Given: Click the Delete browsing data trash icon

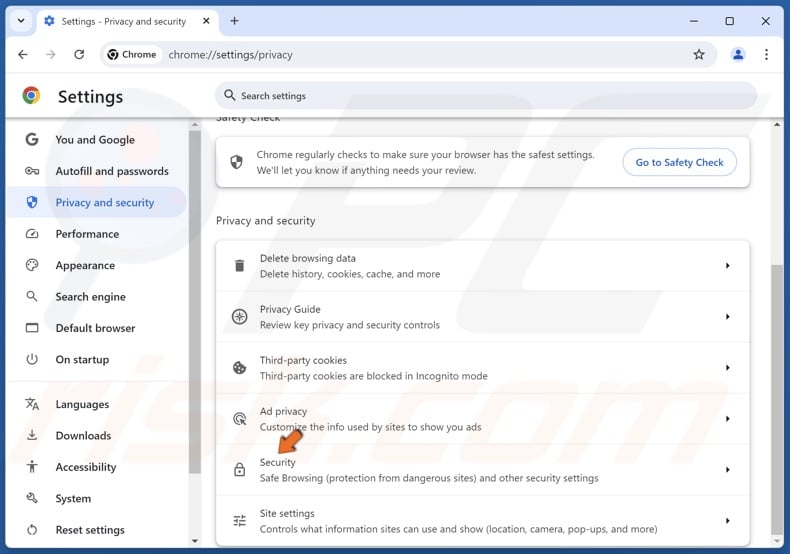Looking at the screenshot, I should tap(239, 266).
